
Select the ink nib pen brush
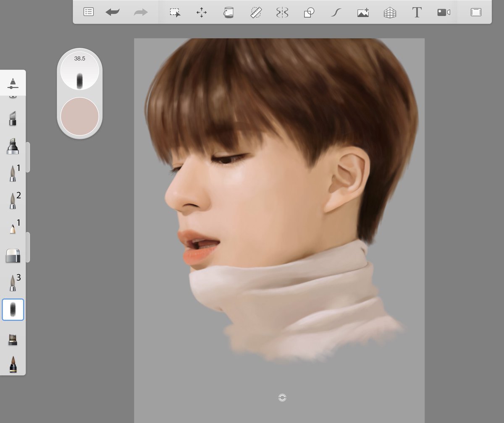(13, 364)
